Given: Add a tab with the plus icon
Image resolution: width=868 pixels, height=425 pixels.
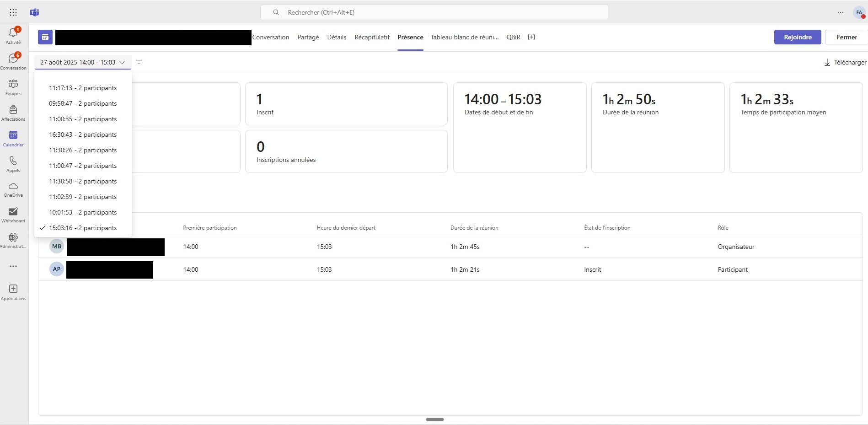Looking at the screenshot, I should tap(531, 37).
